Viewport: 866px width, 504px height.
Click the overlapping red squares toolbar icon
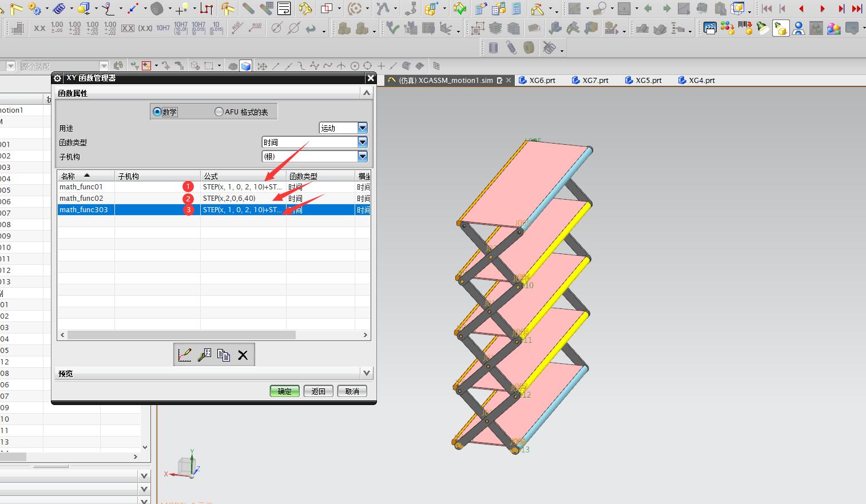327,9
